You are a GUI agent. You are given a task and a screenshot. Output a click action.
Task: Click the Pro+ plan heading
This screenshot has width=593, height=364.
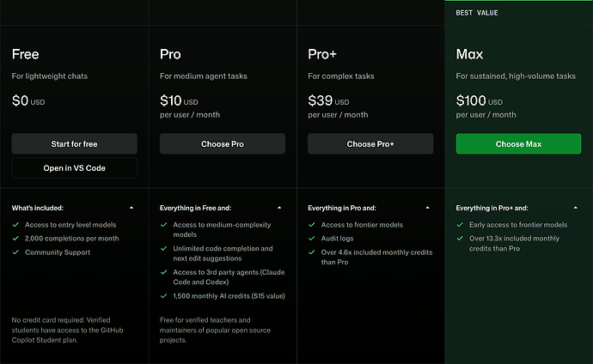click(x=322, y=54)
